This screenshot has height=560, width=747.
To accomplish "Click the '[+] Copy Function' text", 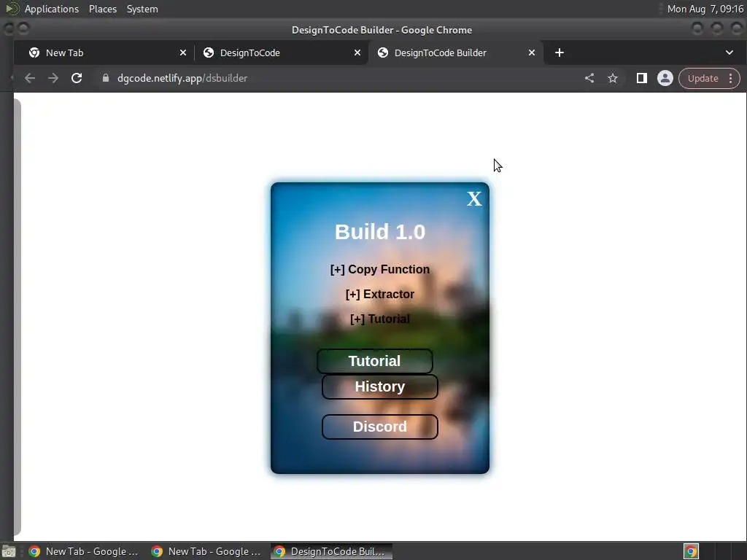I will click(x=379, y=270).
